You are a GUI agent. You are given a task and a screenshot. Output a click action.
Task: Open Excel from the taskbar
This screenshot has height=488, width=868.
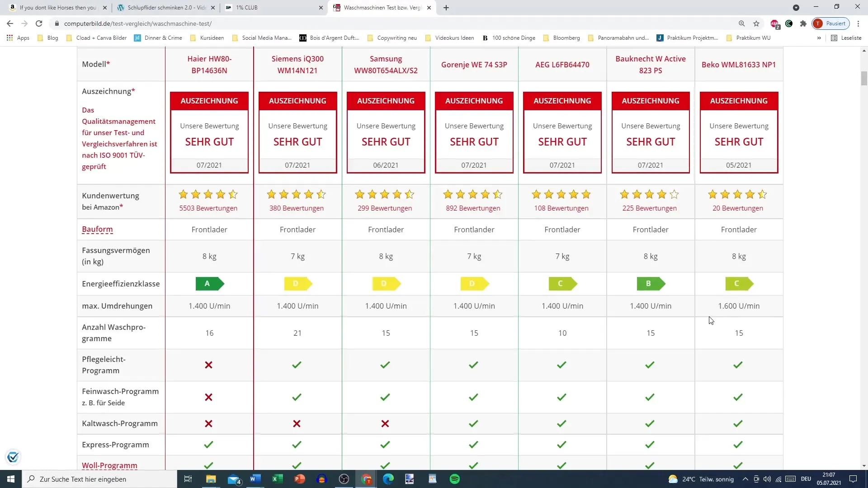[x=278, y=479]
